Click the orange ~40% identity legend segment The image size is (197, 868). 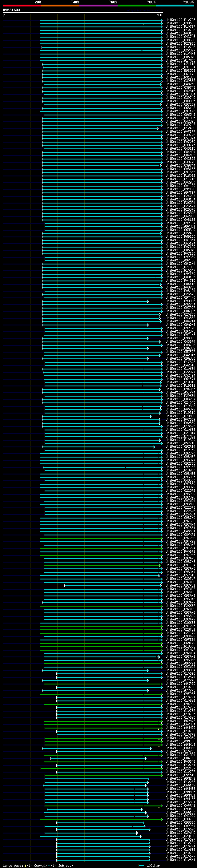pos(60,6)
